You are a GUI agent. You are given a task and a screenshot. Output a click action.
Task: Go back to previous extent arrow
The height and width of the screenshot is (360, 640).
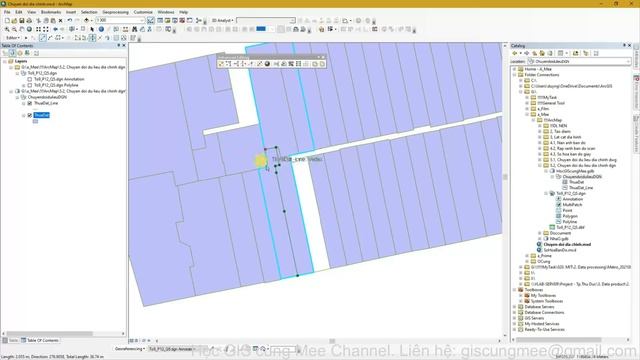(56, 29)
